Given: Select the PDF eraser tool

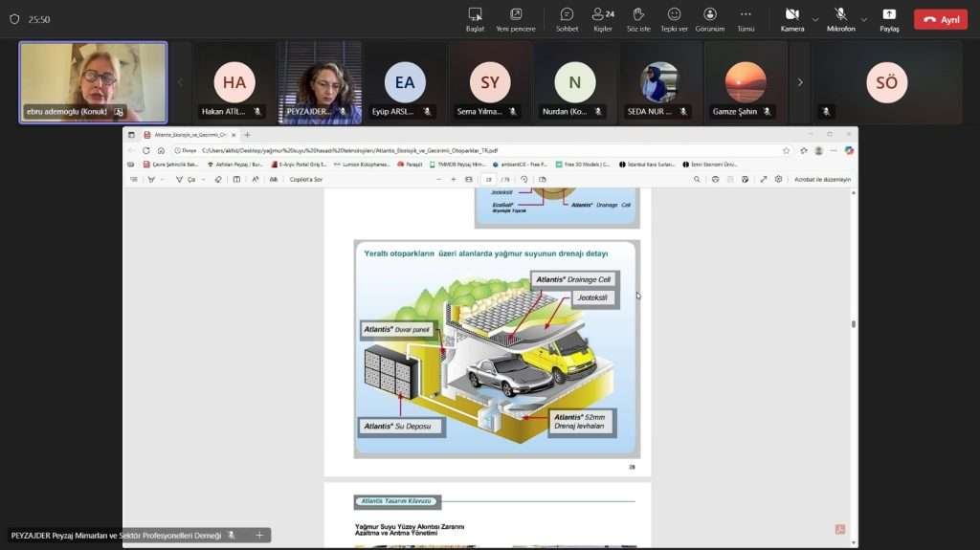Looking at the screenshot, I should point(218,180).
